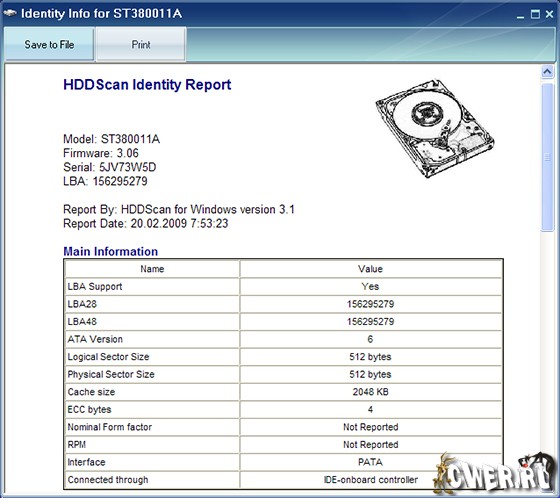Viewport: 560px width, 498px height.
Task: Click the Save to File button
Action: pos(49,45)
